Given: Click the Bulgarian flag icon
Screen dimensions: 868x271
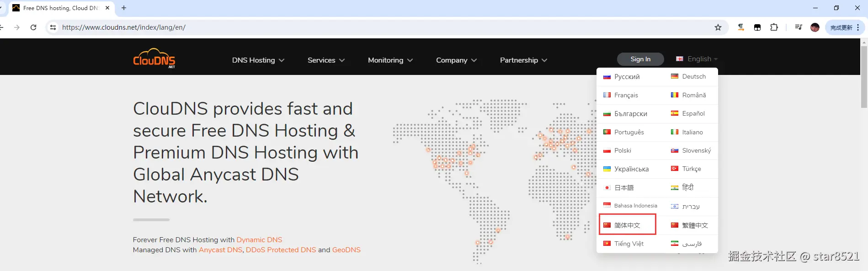Looking at the screenshot, I should point(607,114).
